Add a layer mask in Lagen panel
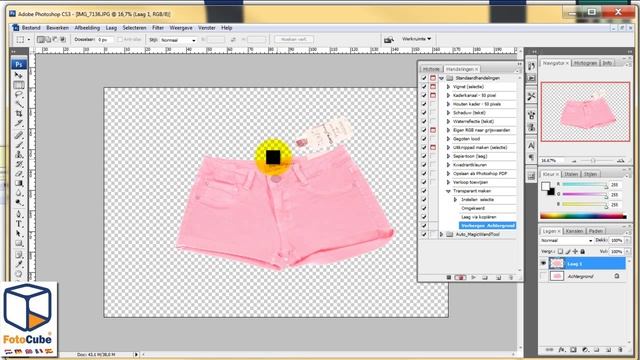Viewport: 640px width, 360px height. (573, 350)
